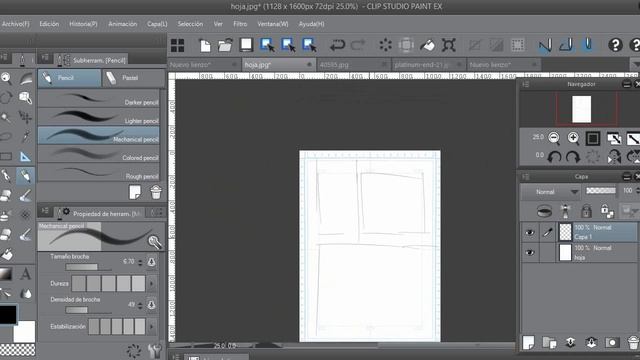Select the Gradient tool in palette
The width and height of the screenshot is (640, 360).
tap(6, 274)
